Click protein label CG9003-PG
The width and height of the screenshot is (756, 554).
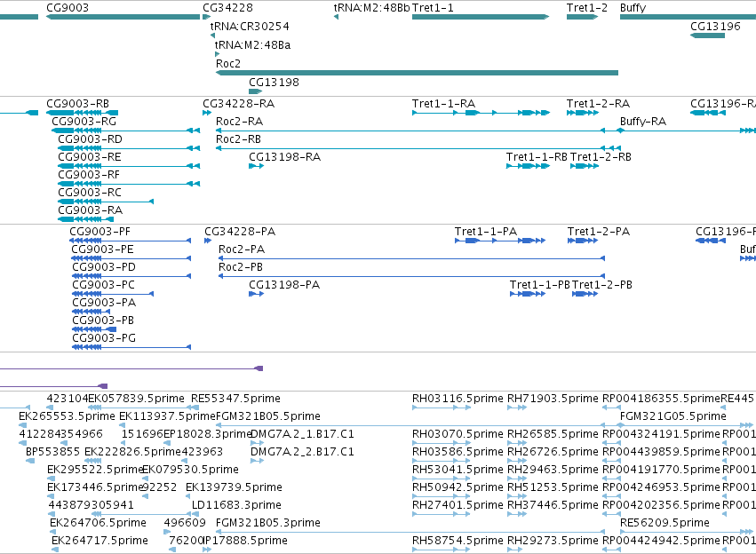tap(104, 338)
